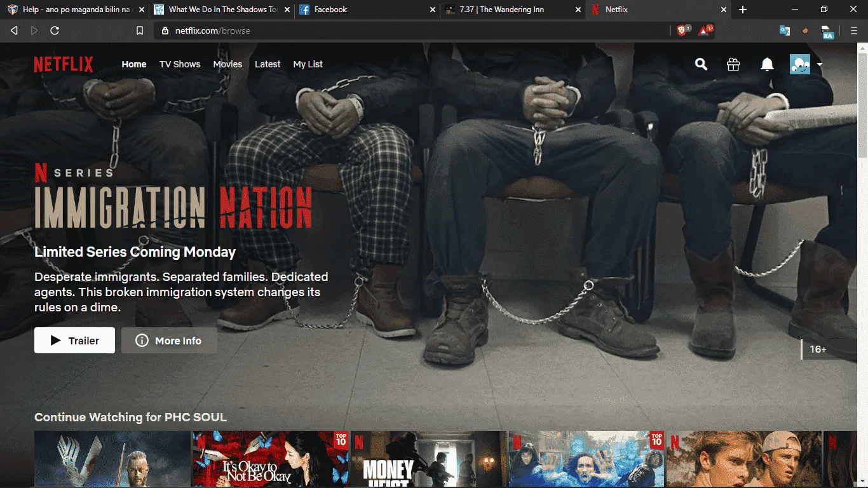This screenshot has height=488, width=868.
Task: Go forward in browser history
Action: point(34,30)
